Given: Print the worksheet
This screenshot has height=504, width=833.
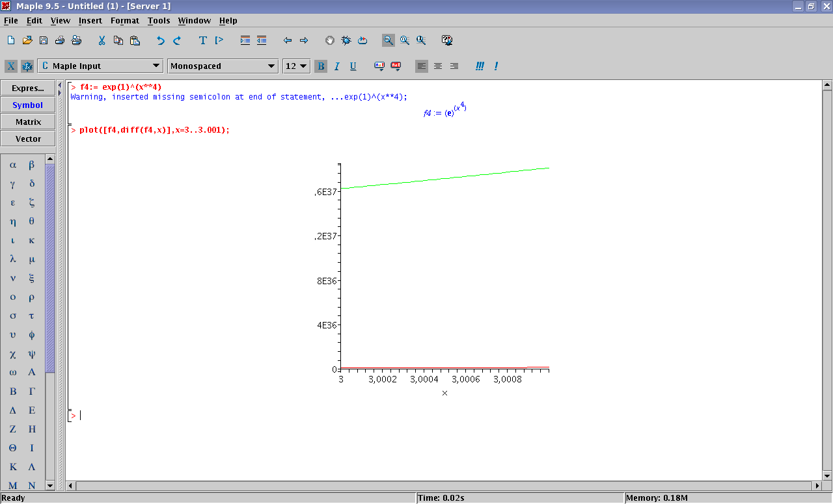Looking at the screenshot, I should (60, 40).
